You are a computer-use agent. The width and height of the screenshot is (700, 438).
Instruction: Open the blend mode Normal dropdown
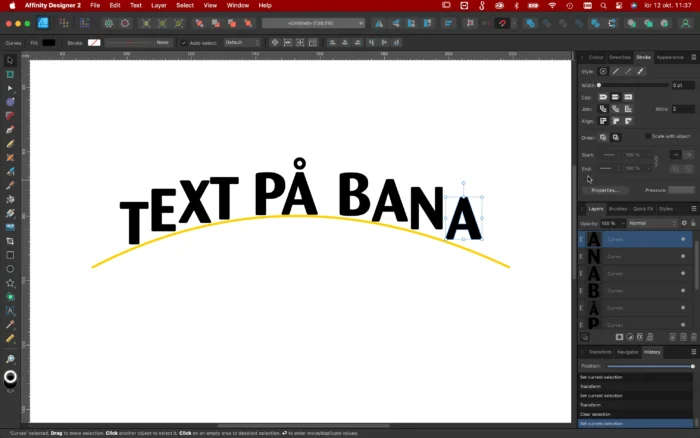pyautogui.click(x=652, y=223)
